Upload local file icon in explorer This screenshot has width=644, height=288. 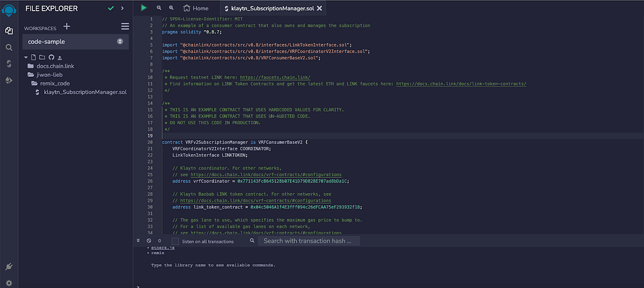click(60, 57)
